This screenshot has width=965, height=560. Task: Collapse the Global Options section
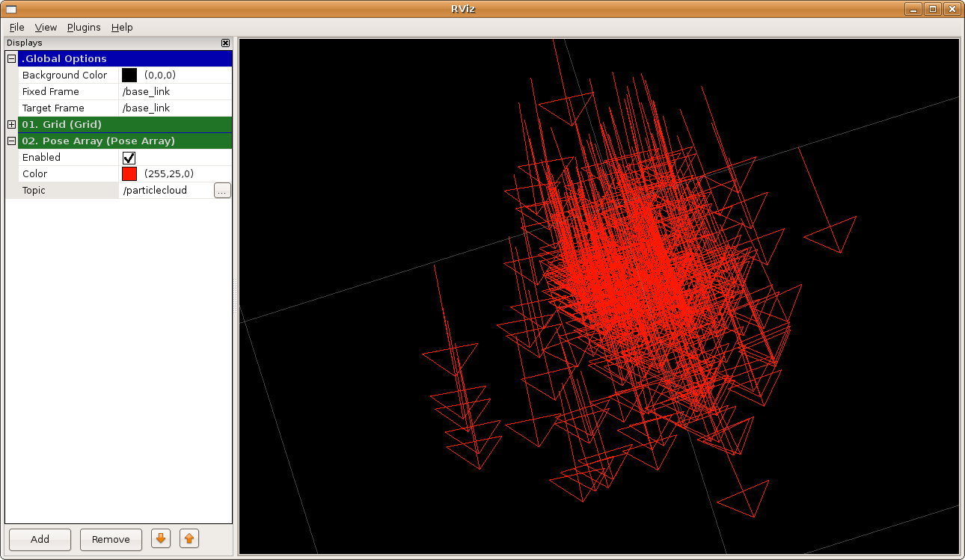pos(11,58)
